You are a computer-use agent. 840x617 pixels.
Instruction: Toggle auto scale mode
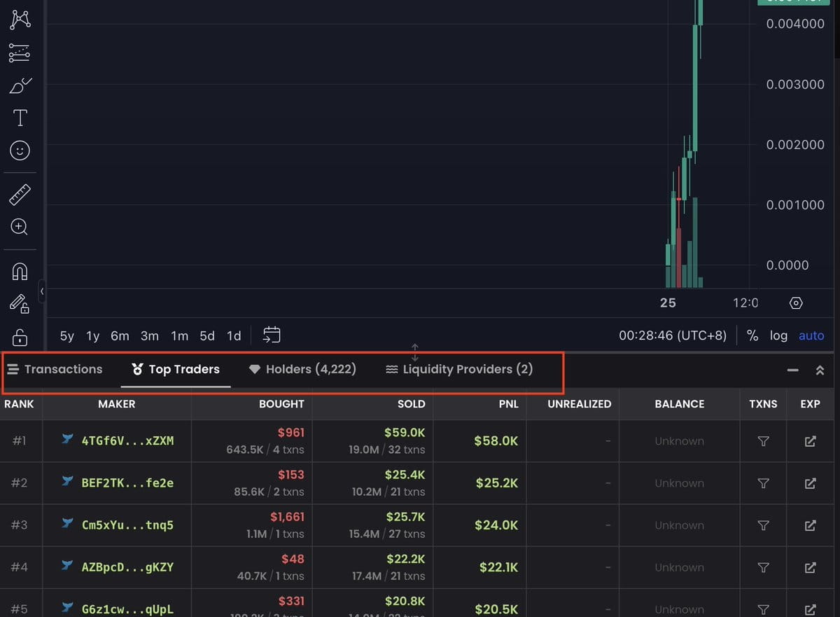[x=811, y=336]
